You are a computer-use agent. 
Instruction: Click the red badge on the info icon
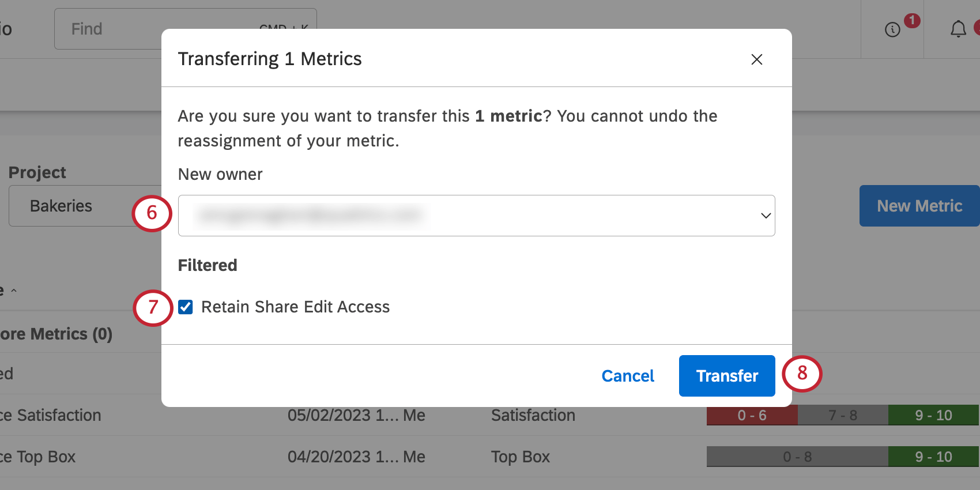[911, 20]
